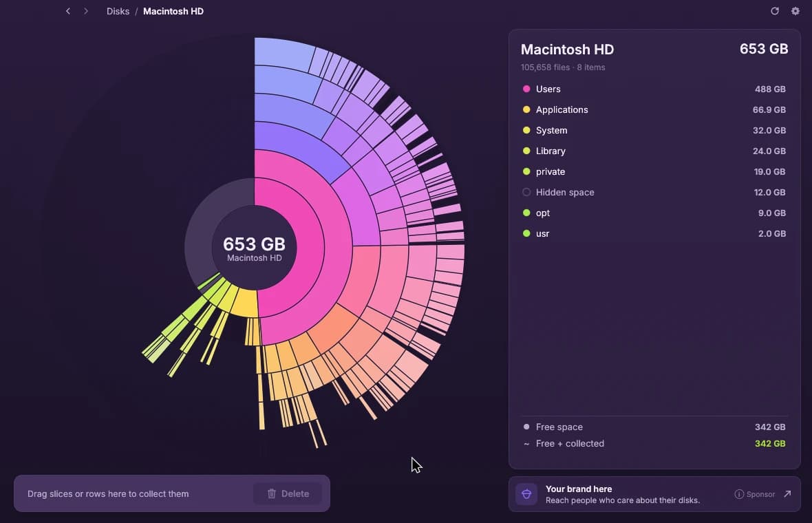Click the green 342 GB collected value
This screenshot has width=812, height=523.
[770, 444]
